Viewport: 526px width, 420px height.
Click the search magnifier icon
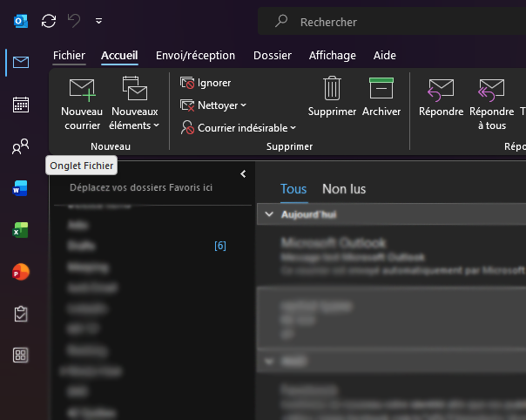pyautogui.click(x=281, y=21)
